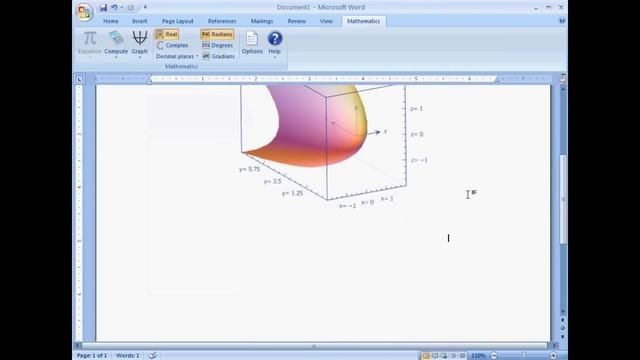Expand the Graph dropdown arrow

[x=140, y=58]
